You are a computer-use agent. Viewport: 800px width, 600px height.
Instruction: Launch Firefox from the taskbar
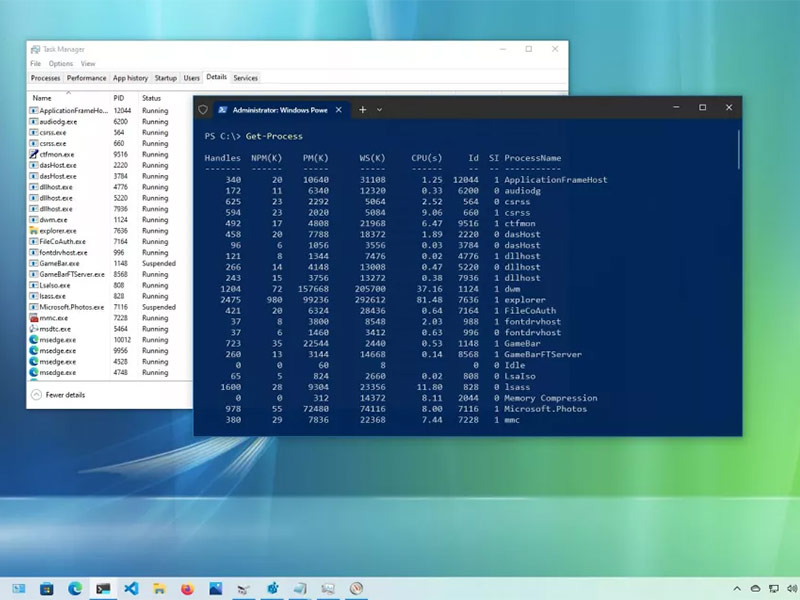tap(187, 589)
